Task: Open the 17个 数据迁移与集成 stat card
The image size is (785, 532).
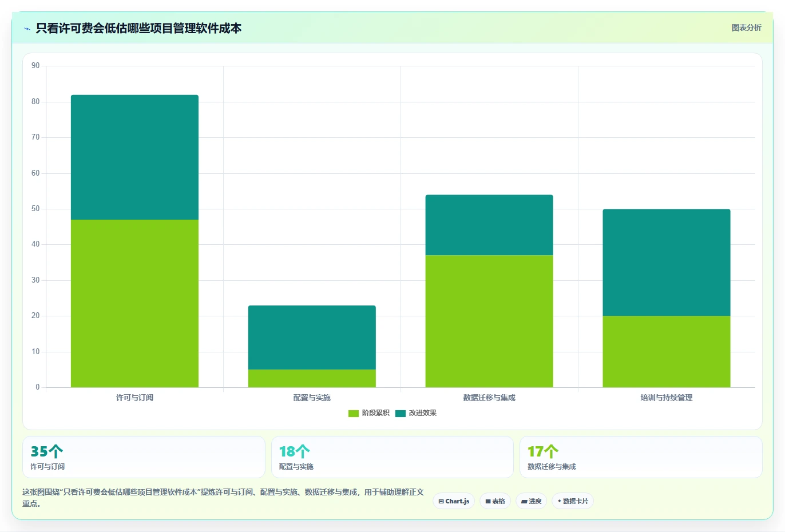Action: tap(641, 457)
